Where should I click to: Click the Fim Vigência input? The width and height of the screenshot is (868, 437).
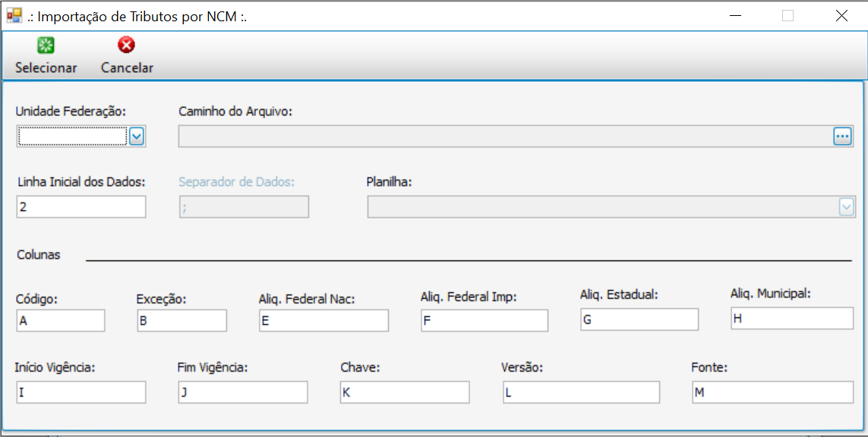(242, 392)
